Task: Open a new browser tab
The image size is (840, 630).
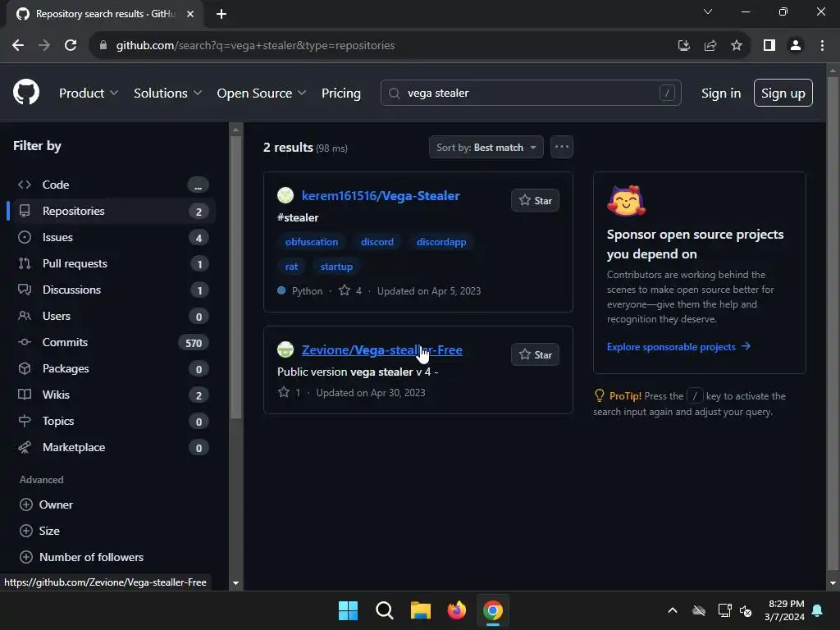Action: pyautogui.click(x=221, y=14)
